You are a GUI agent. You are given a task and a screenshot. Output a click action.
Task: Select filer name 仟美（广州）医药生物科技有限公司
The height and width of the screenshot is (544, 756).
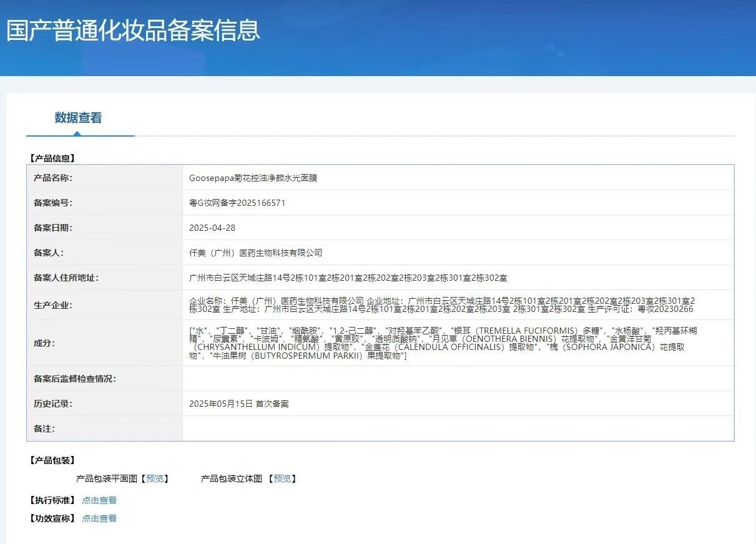pyautogui.click(x=256, y=253)
